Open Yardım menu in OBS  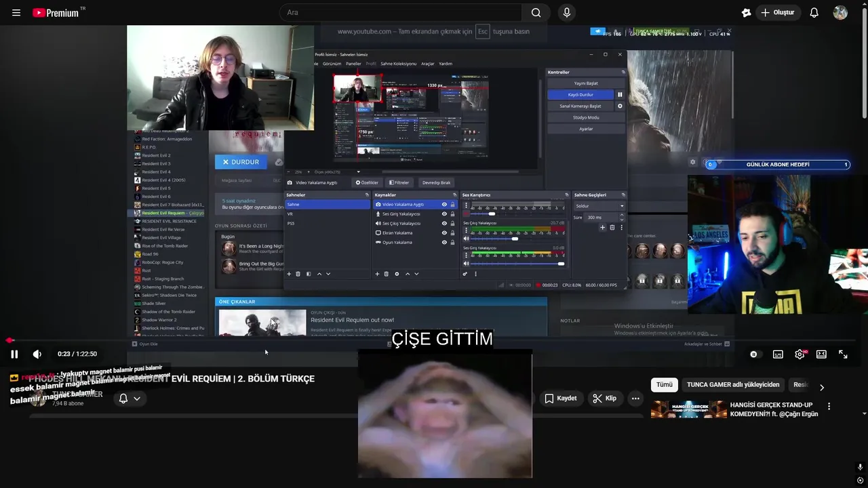446,64
